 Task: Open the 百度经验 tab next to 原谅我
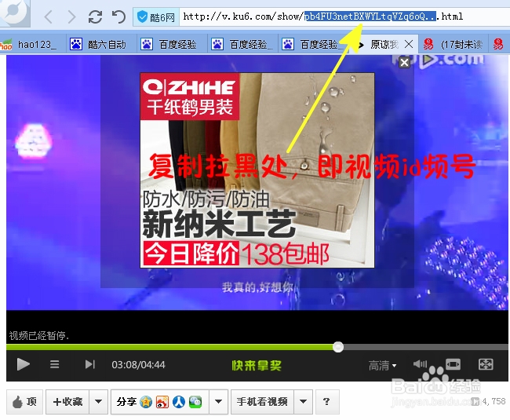click(x=314, y=44)
